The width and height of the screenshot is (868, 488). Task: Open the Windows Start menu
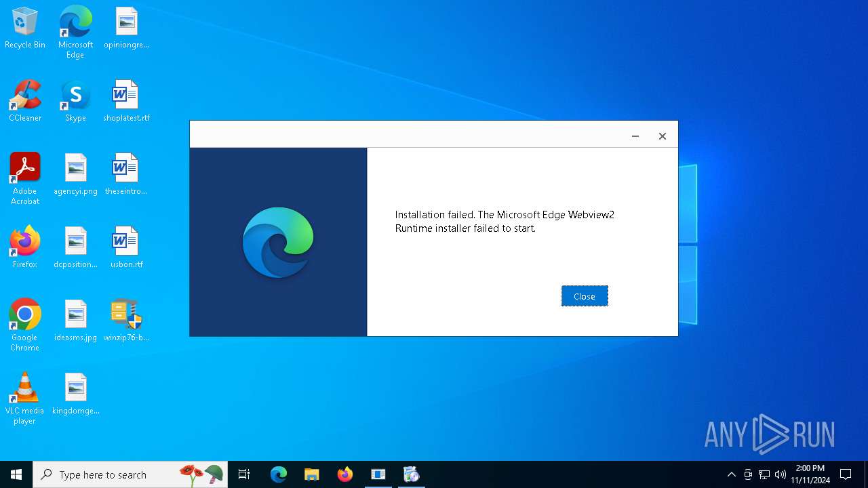(16, 474)
